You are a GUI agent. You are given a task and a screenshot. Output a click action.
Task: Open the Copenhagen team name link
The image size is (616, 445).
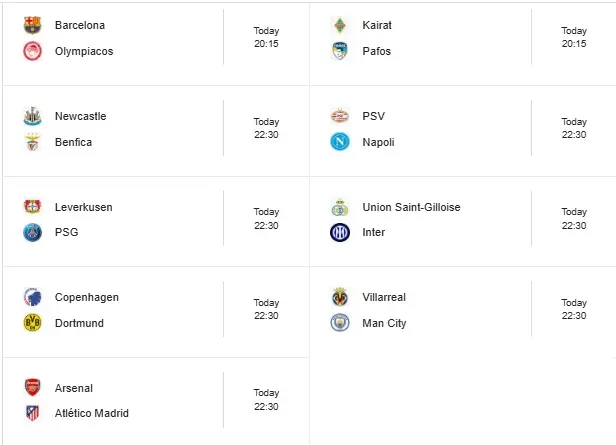coord(87,297)
